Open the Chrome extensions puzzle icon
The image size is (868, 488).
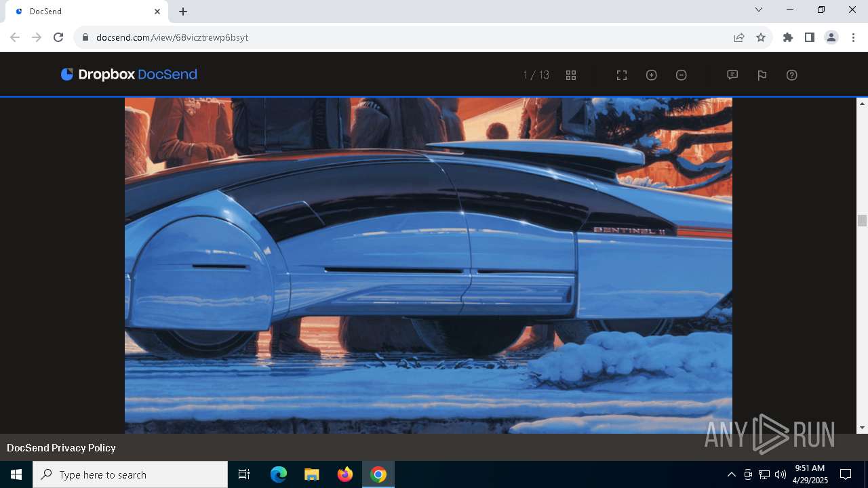pos(788,37)
